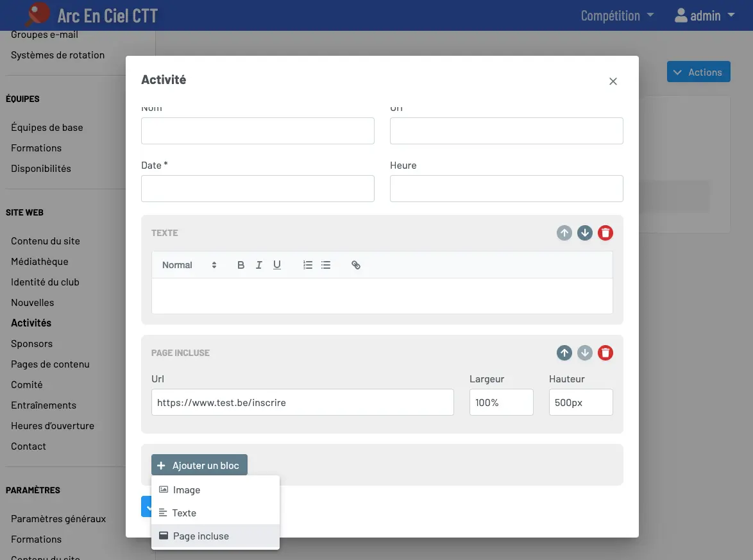Open the Actions dropdown button

698,72
